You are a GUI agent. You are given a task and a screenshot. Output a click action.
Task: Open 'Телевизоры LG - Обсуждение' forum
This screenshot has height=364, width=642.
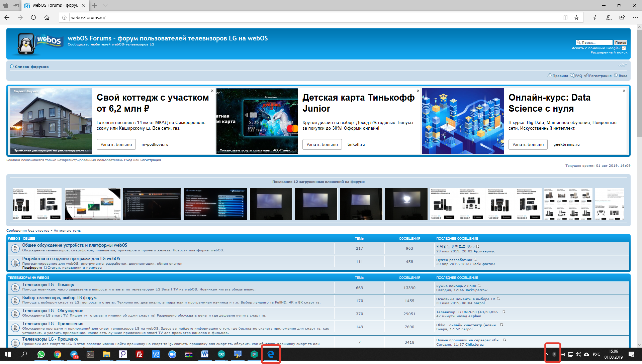(x=53, y=311)
